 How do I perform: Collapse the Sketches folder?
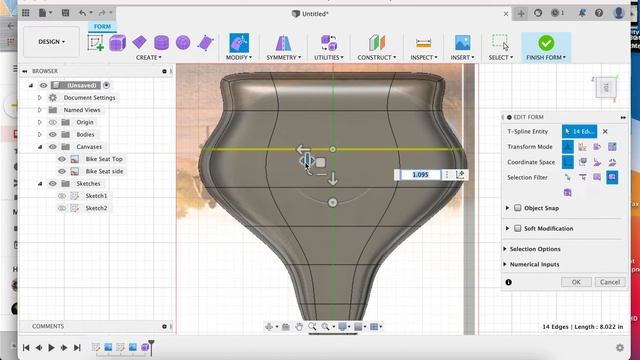click(x=40, y=184)
